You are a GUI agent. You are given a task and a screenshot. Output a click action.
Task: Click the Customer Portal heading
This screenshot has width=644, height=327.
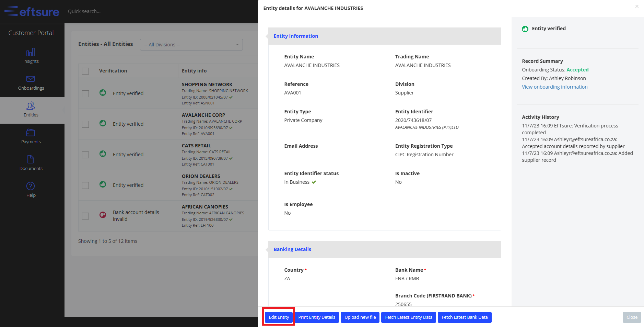(31, 33)
